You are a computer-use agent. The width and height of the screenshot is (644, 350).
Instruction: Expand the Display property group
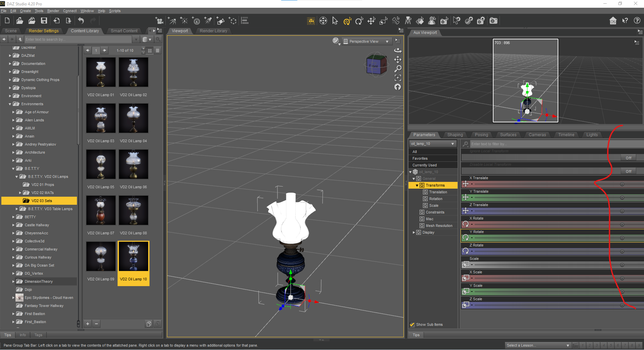(414, 233)
